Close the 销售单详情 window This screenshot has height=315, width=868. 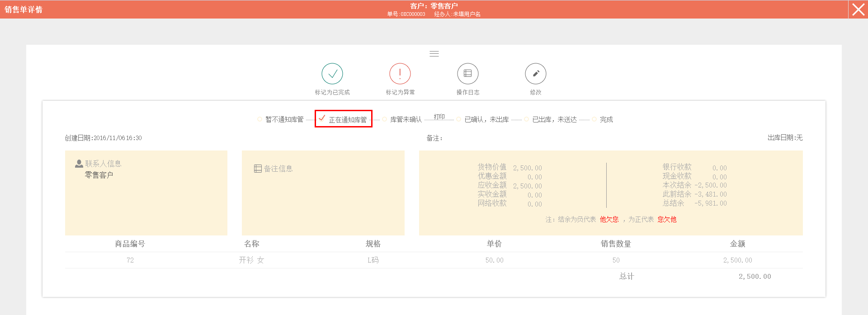click(x=858, y=9)
